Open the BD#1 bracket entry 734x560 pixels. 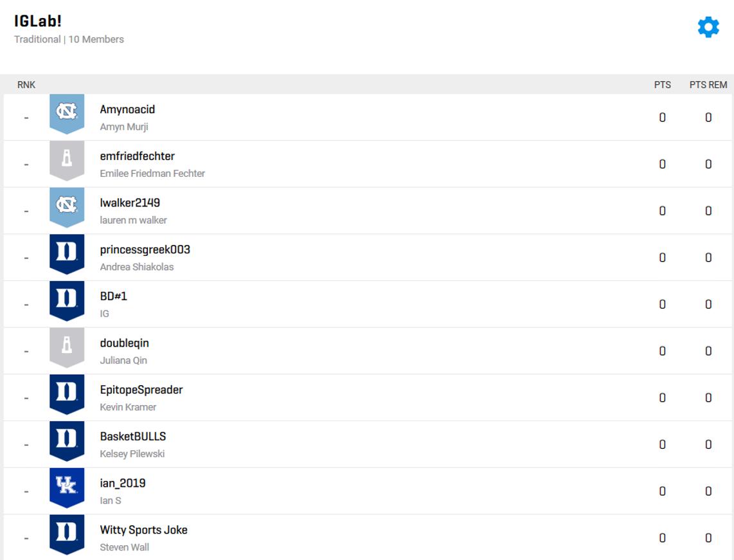[x=113, y=296]
